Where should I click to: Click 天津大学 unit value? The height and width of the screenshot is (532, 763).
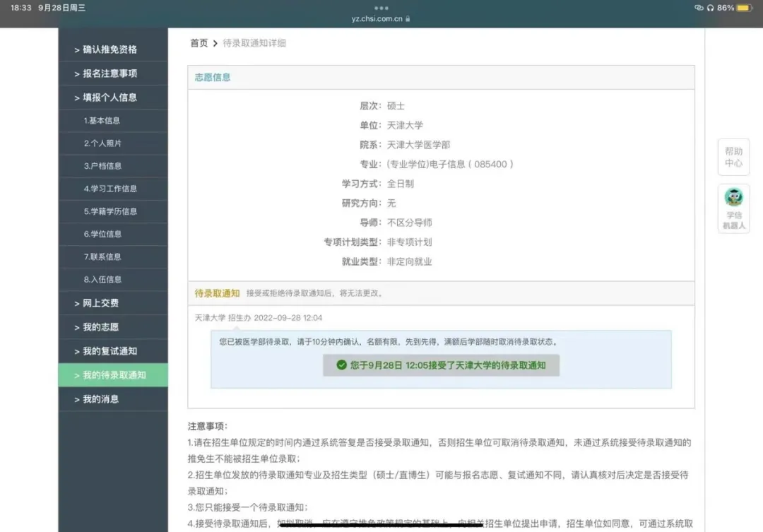[x=405, y=126]
